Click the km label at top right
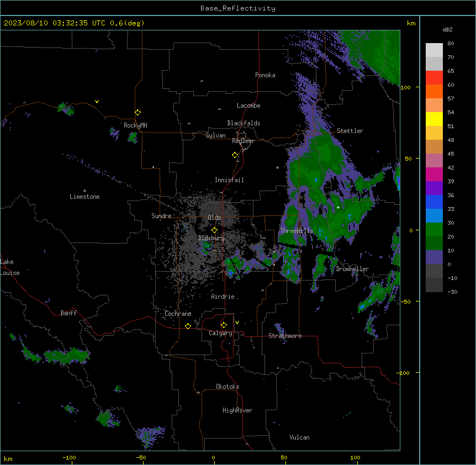Viewport: 476px width, 465px height. pos(411,23)
